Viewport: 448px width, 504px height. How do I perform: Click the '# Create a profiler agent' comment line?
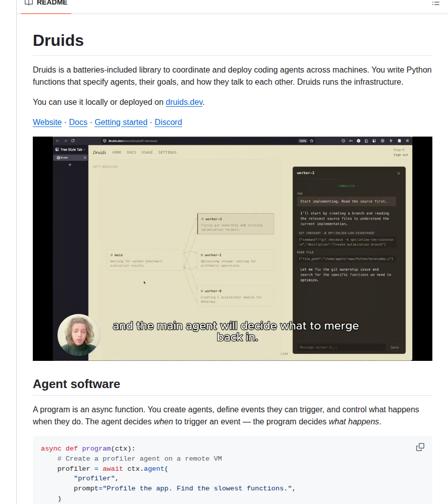click(x=140, y=459)
